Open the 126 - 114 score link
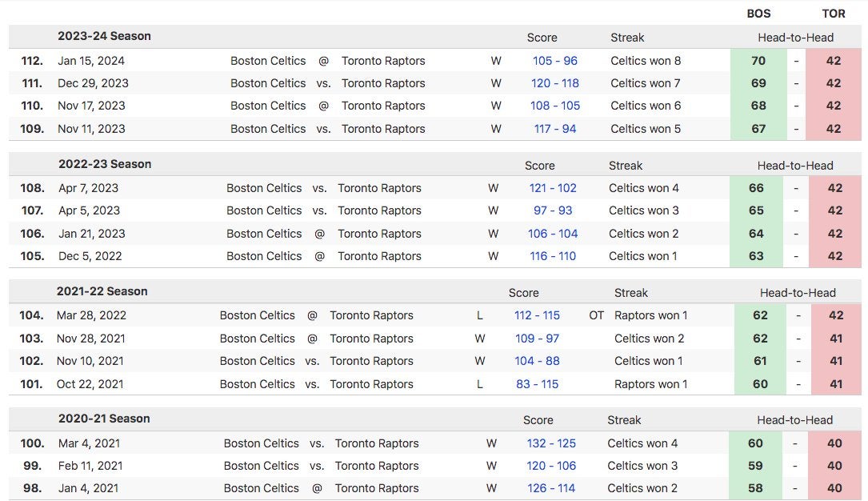This screenshot has width=868, height=501. pyautogui.click(x=551, y=488)
